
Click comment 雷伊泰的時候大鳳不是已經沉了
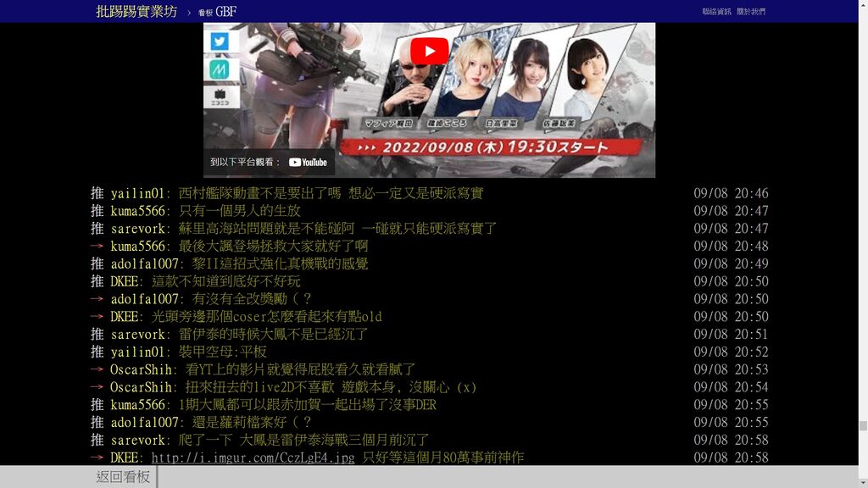point(274,335)
